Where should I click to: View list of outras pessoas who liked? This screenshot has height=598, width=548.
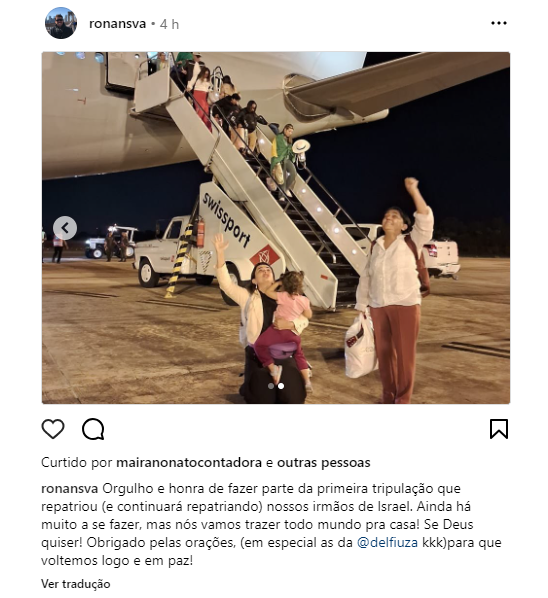(x=323, y=462)
